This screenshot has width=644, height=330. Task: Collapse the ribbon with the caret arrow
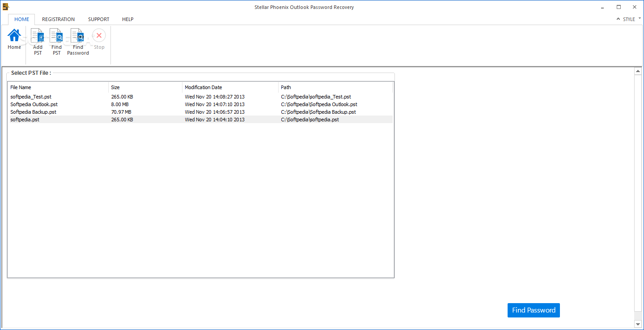[x=619, y=19]
